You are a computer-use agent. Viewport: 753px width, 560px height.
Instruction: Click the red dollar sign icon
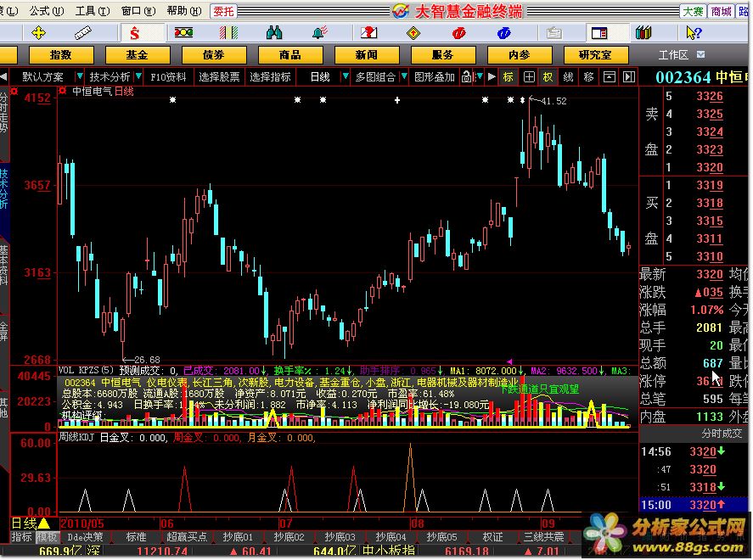pos(135,33)
